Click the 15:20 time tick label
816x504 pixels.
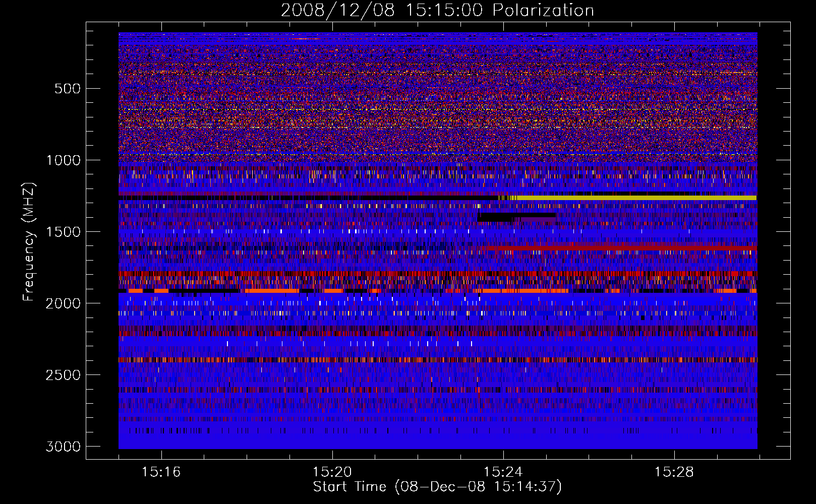(332, 472)
